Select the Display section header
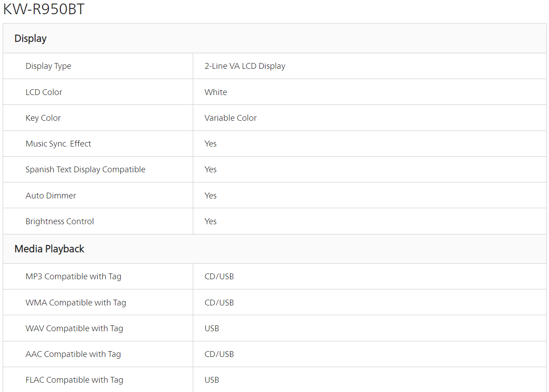549x392 pixels. [x=30, y=39]
